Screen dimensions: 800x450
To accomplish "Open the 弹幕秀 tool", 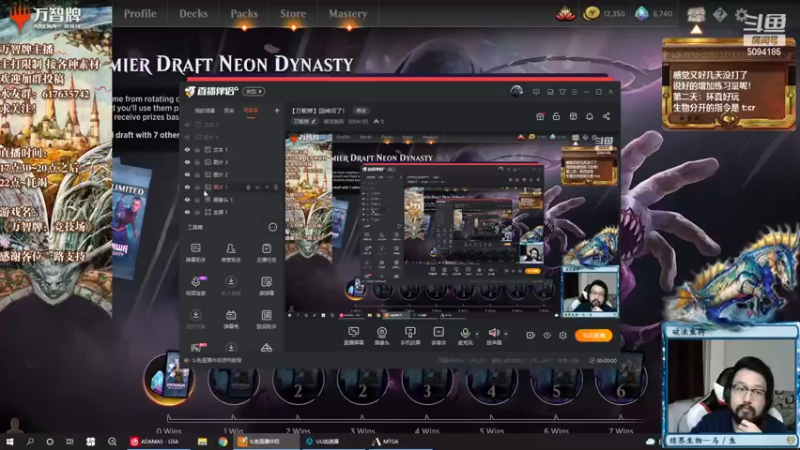I will pyautogui.click(x=231, y=319).
